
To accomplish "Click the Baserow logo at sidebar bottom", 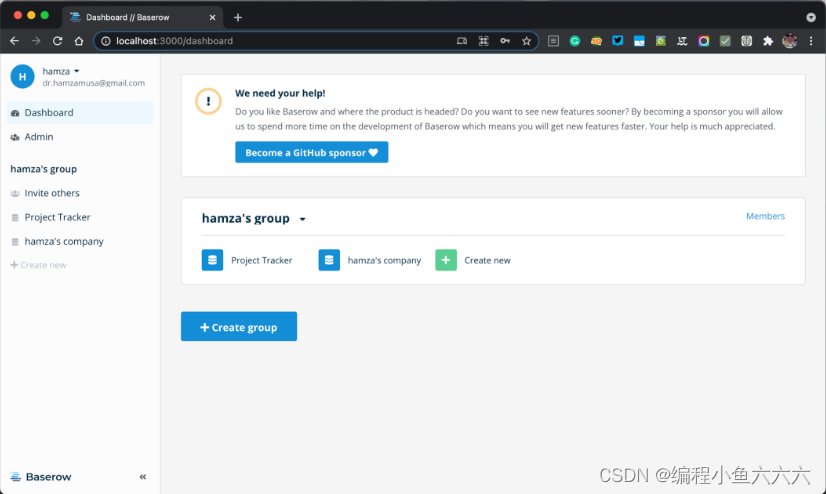I will click(x=41, y=477).
